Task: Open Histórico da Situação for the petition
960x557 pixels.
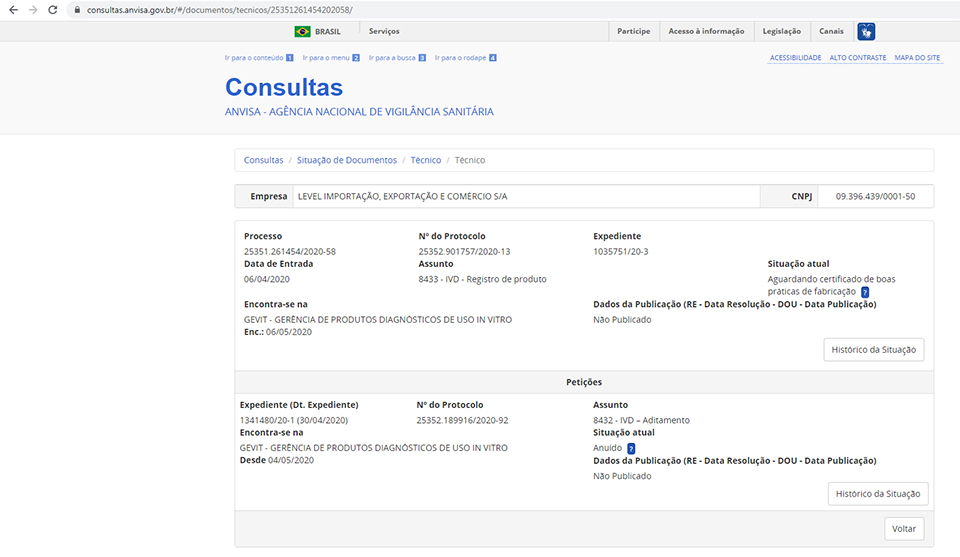Action: point(878,494)
